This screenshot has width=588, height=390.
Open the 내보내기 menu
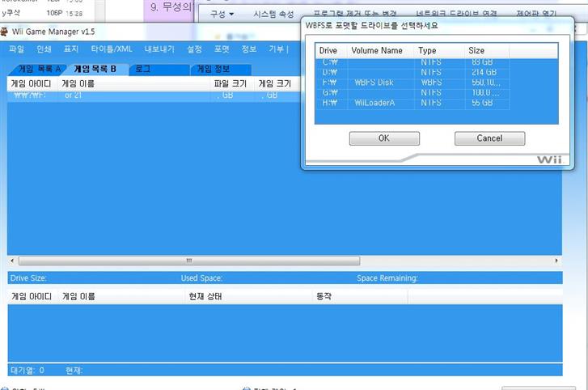tap(159, 49)
